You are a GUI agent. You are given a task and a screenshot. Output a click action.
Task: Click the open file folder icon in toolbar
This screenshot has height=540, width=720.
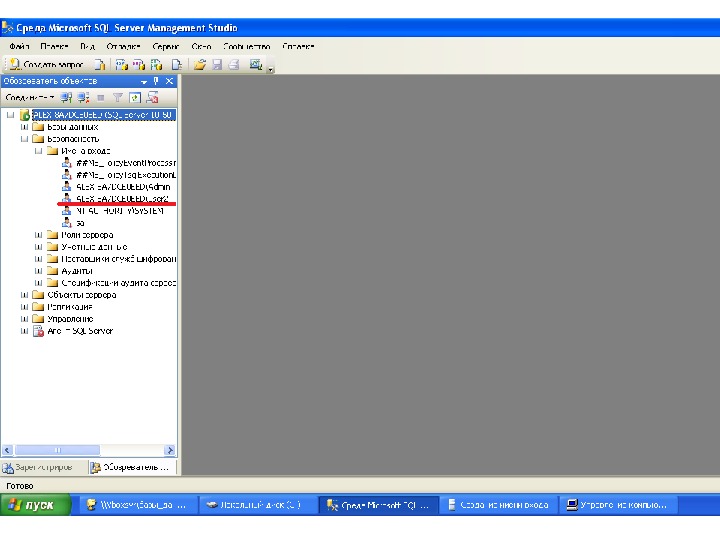[x=199, y=64]
